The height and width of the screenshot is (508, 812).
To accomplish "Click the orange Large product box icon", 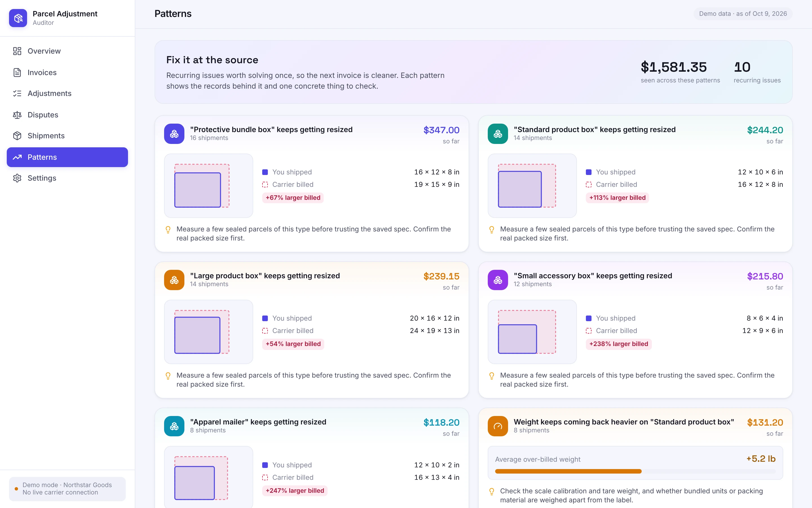I will point(174,280).
